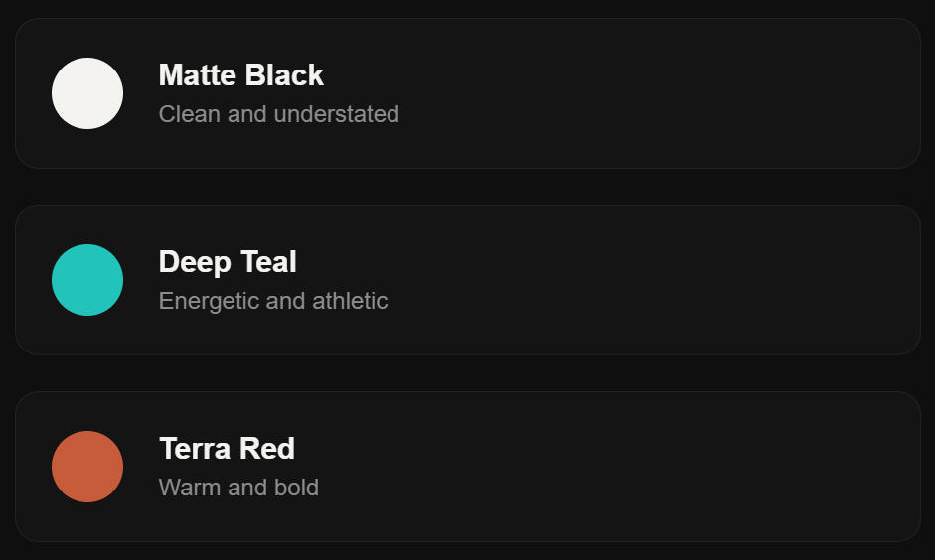This screenshot has width=935, height=560.
Task: Tap the swatch beside Matte Black
Action: coord(87,93)
